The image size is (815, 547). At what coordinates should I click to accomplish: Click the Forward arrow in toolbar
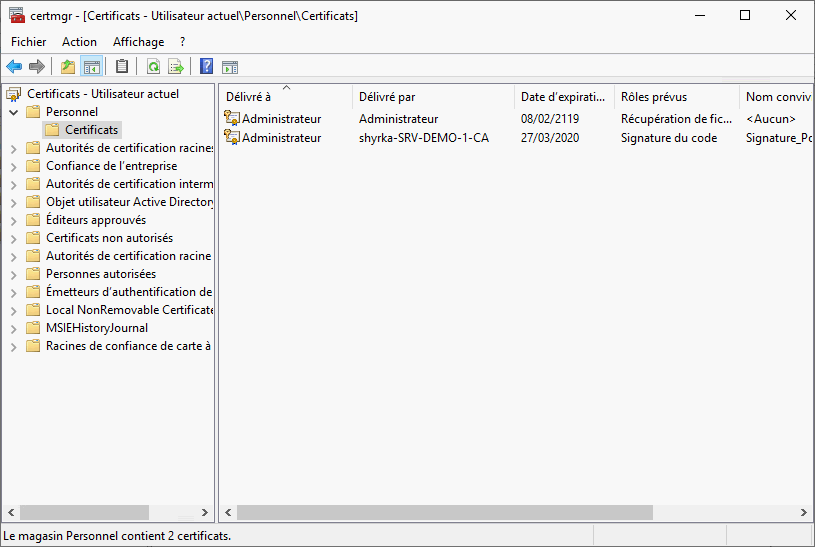point(37,67)
